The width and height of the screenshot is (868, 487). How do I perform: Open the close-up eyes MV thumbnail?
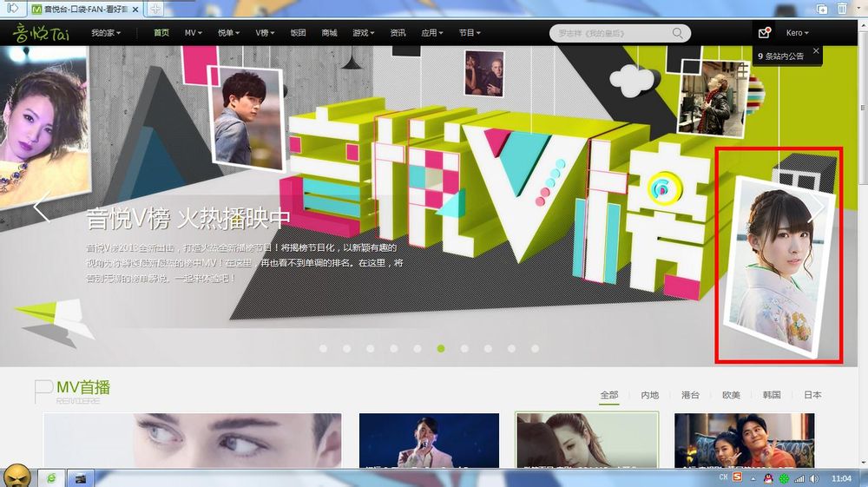point(192,441)
